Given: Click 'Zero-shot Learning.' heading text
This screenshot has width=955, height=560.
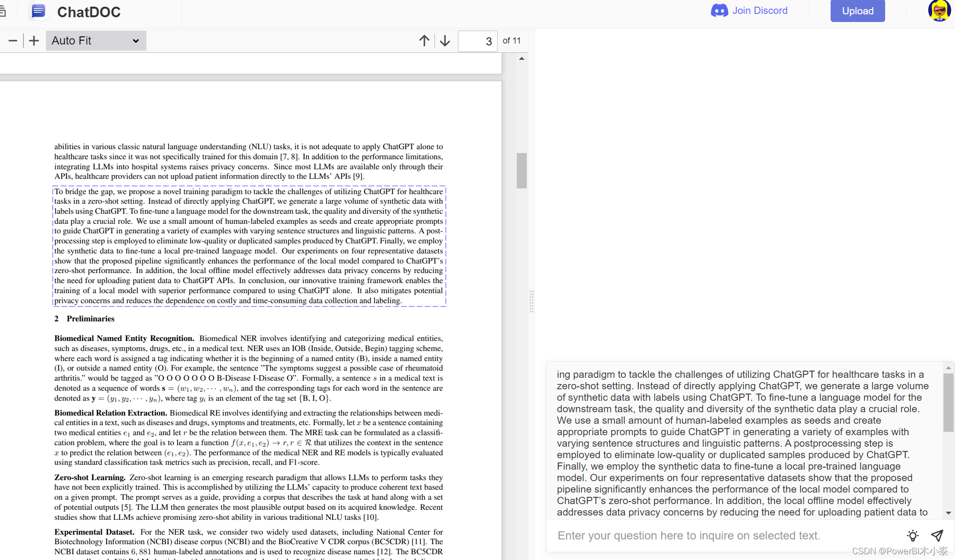Looking at the screenshot, I should click(x=90, y=478).
